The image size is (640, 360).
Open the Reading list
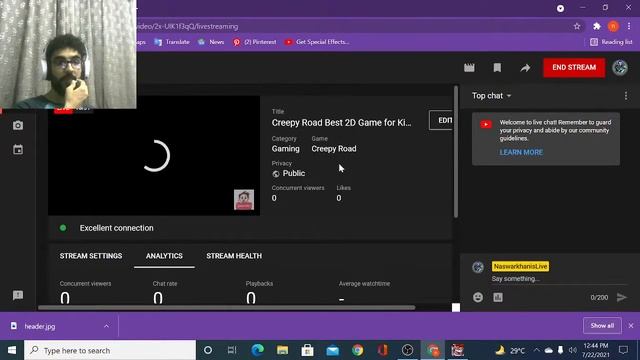(x=611, y=42)
